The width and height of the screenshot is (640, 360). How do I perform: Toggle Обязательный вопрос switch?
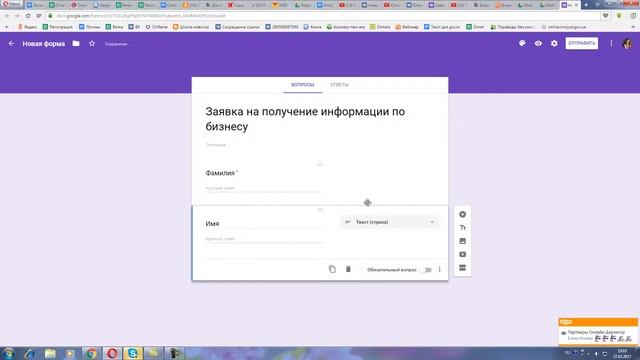pyautogui.click(x=427, y=270)
